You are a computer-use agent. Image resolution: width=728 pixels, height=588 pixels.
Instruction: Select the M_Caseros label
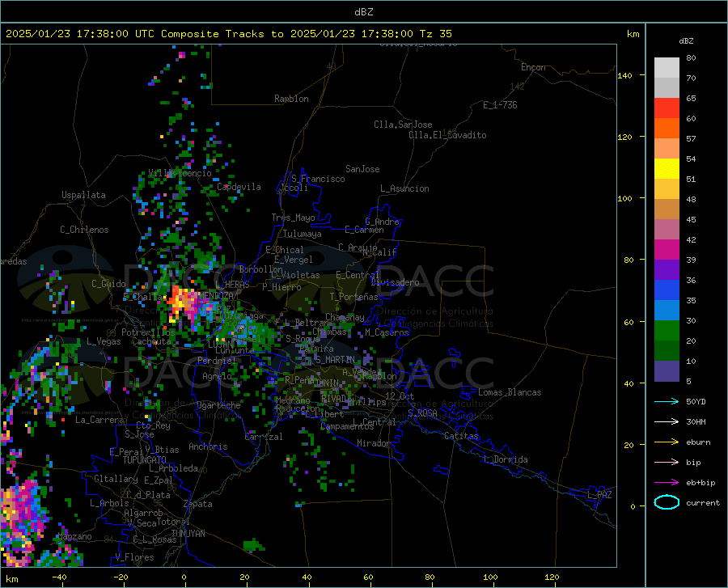click(387, 332)
